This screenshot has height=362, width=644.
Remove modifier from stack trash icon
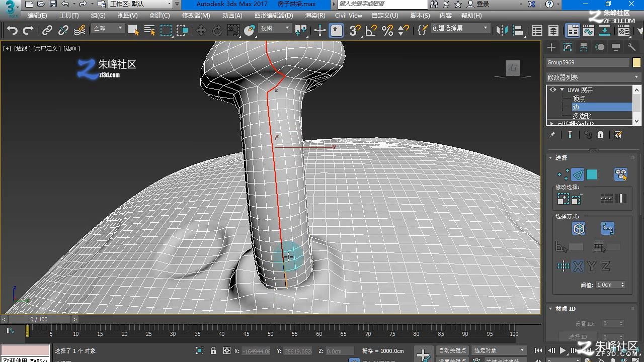(600, 135)
